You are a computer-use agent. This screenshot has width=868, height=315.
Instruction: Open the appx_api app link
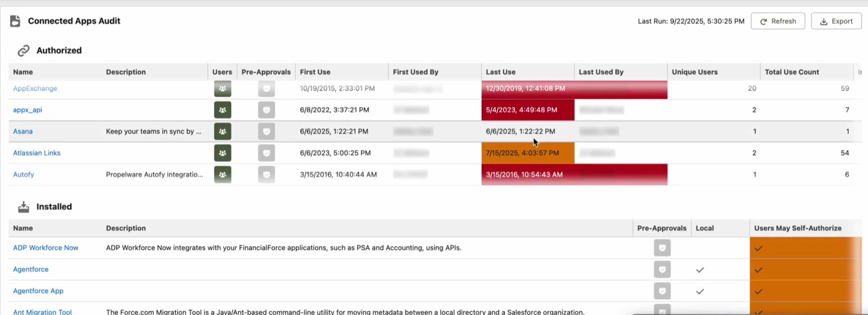pyautogui.click(x=27, y=110)
